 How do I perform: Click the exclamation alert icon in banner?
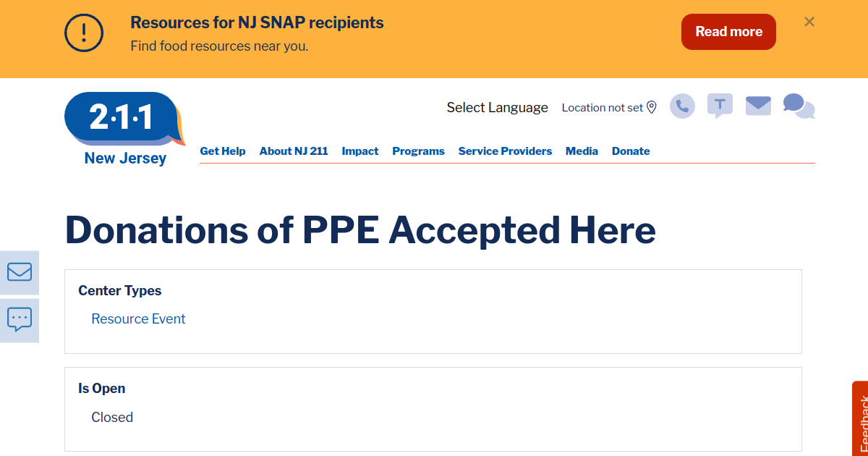84,33
